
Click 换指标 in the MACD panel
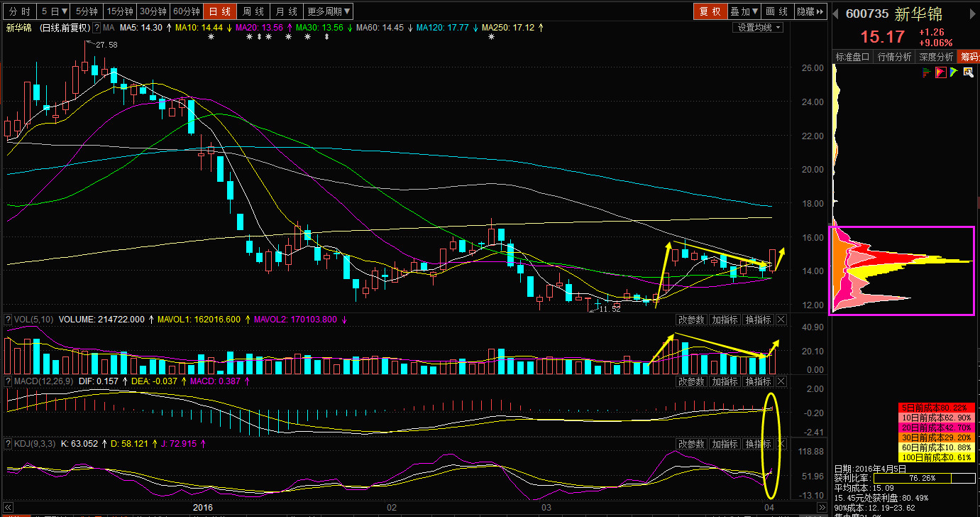[758, 381]
